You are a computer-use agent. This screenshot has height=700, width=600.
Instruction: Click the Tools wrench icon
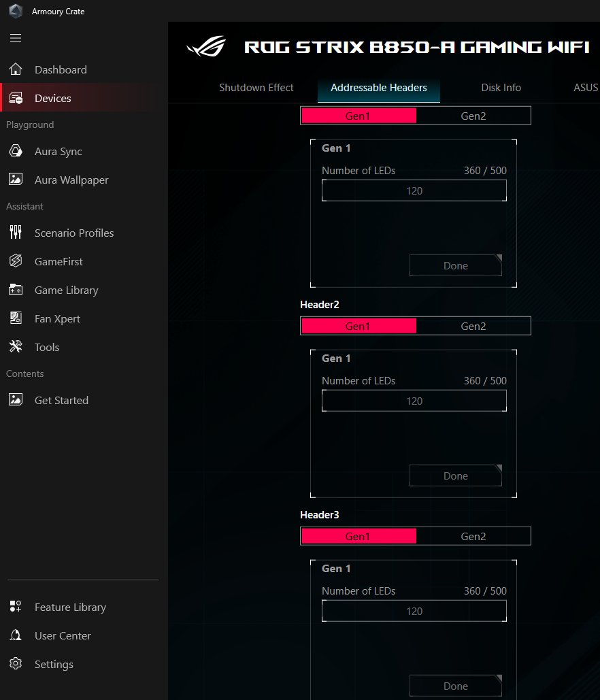[x=16, y=346]
